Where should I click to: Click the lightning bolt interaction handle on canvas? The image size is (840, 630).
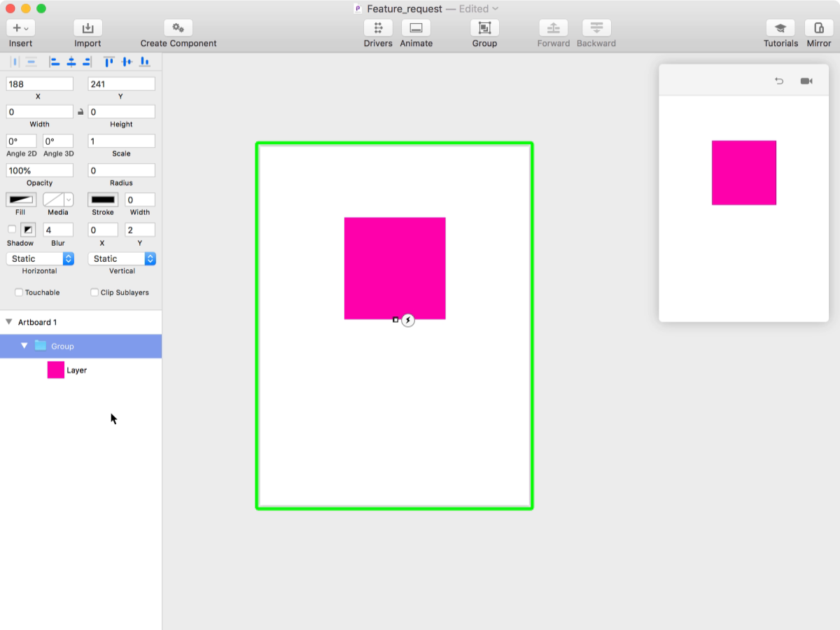[x=408, y=320]
